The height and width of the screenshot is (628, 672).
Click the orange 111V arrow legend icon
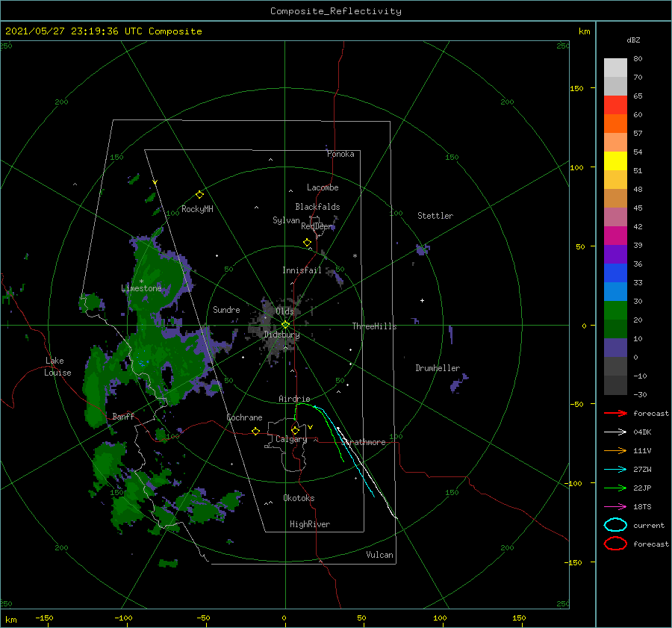click(615, 450)
